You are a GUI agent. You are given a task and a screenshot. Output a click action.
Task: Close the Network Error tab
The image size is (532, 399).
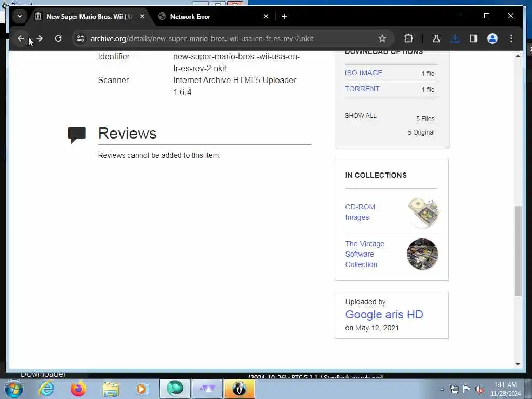(266, 16)
